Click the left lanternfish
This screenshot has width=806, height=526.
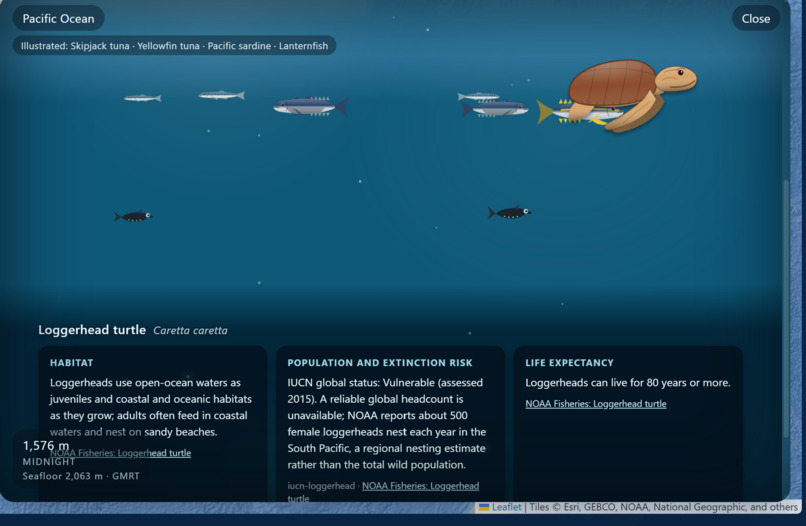[133, 216]
